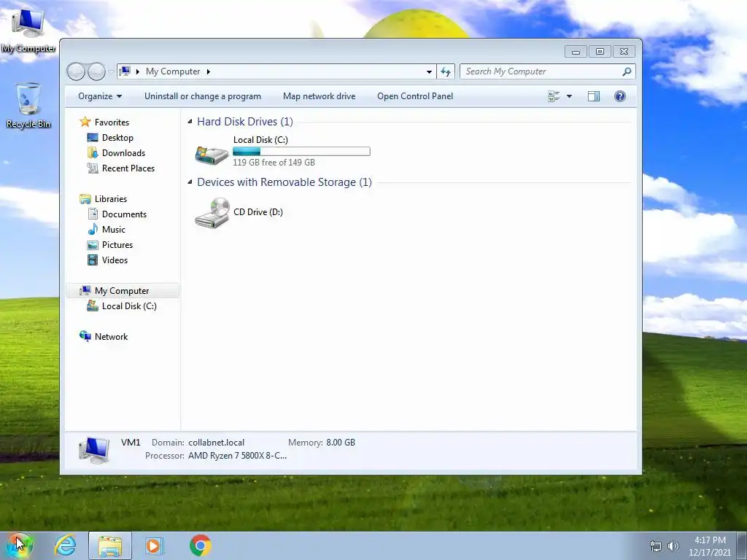Click the network tray icon
The image size is (747, 560).
pyautogui.click(x=656, y=546)
